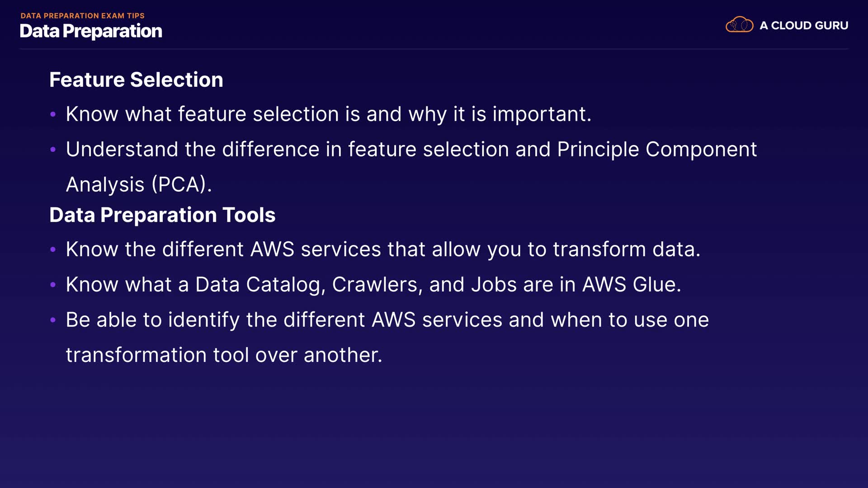Click the bullet dot before "Know what feature selection"
This screenshot has width=868, height=488.
(53, 114)
